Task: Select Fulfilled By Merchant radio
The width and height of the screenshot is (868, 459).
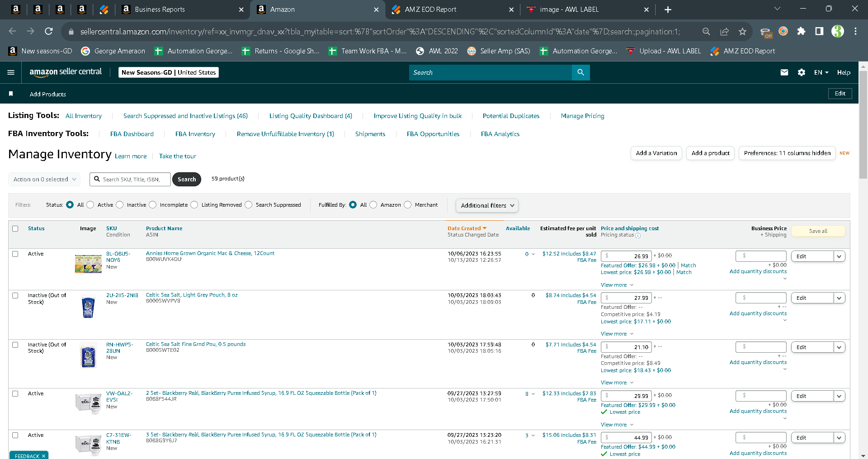Action: (408, 205)
